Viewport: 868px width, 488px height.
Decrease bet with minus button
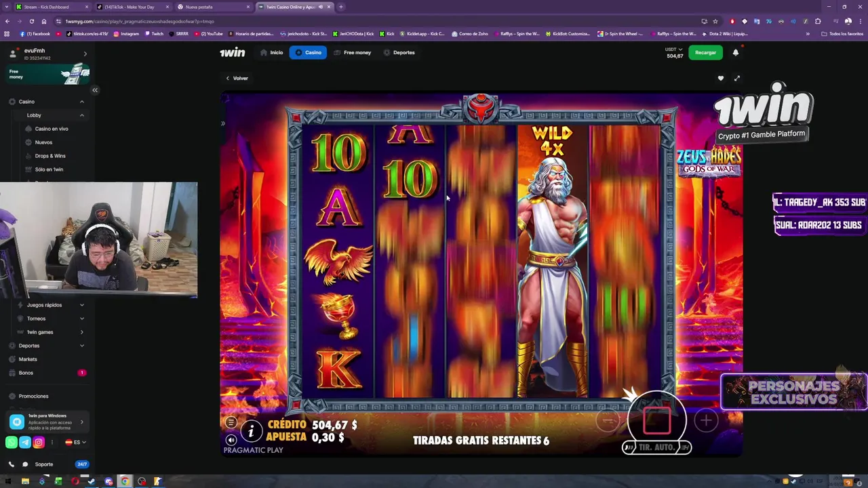pyautogui.click(x=608, y=421)
